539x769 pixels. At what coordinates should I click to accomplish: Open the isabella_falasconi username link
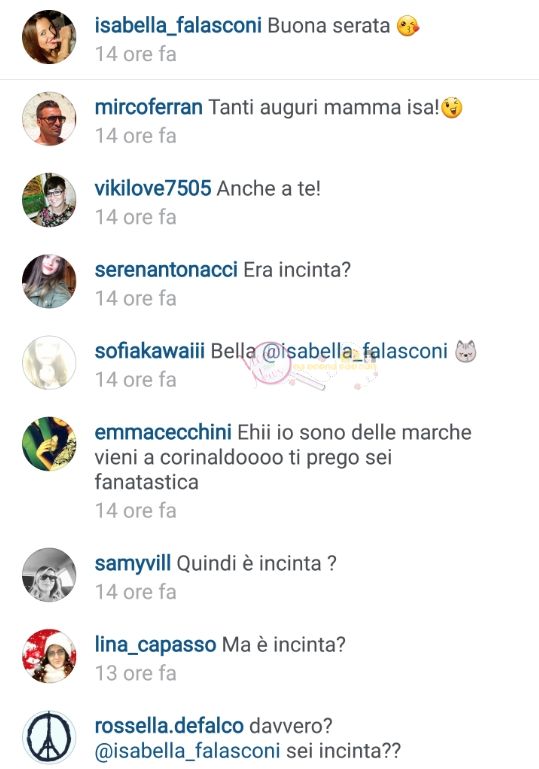coord(178,26)
